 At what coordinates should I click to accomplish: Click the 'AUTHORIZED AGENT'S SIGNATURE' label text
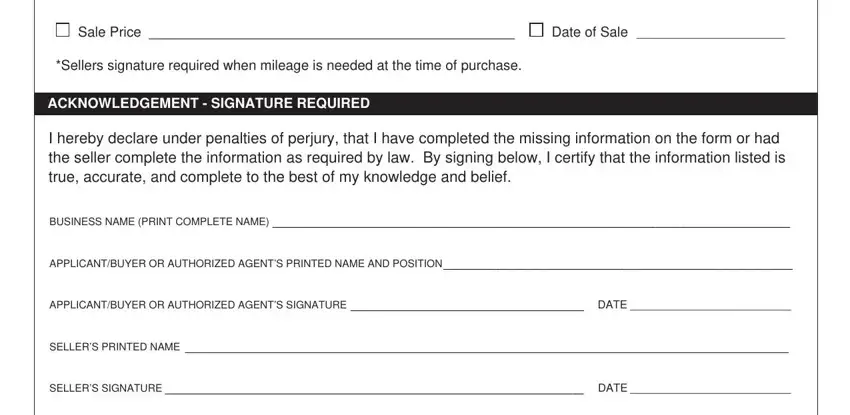point(257,305)
